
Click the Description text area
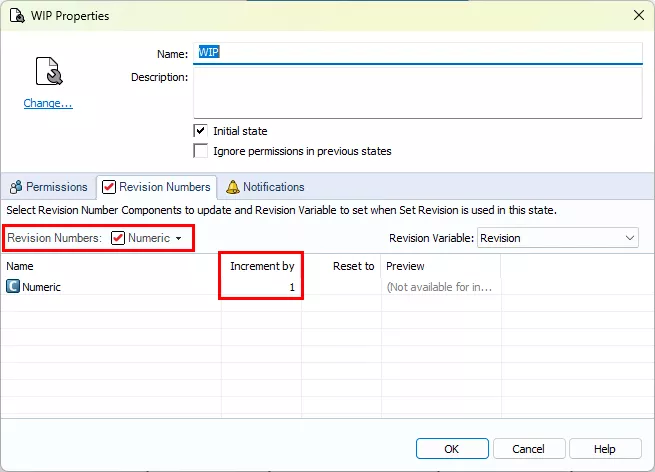[418, 93]
